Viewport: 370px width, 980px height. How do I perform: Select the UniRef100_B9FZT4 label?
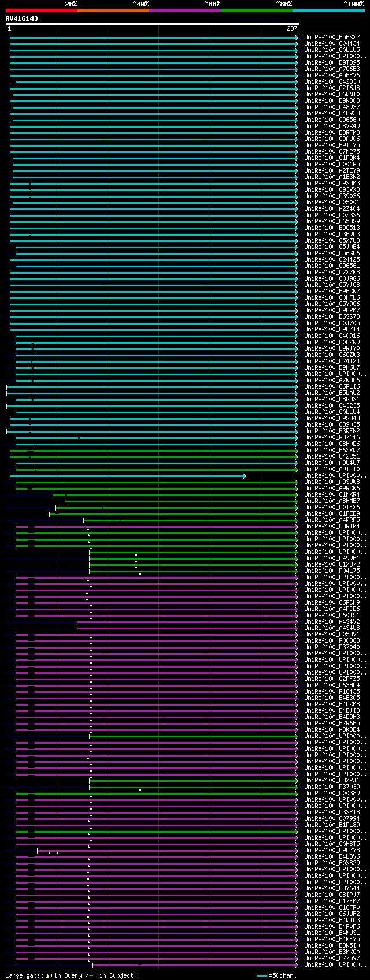332,329
